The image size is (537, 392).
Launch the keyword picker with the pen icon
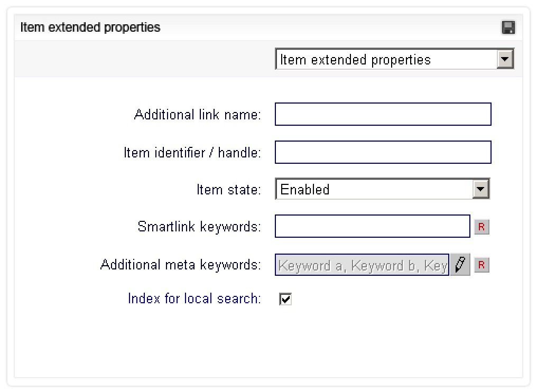[x=459, y=265]
